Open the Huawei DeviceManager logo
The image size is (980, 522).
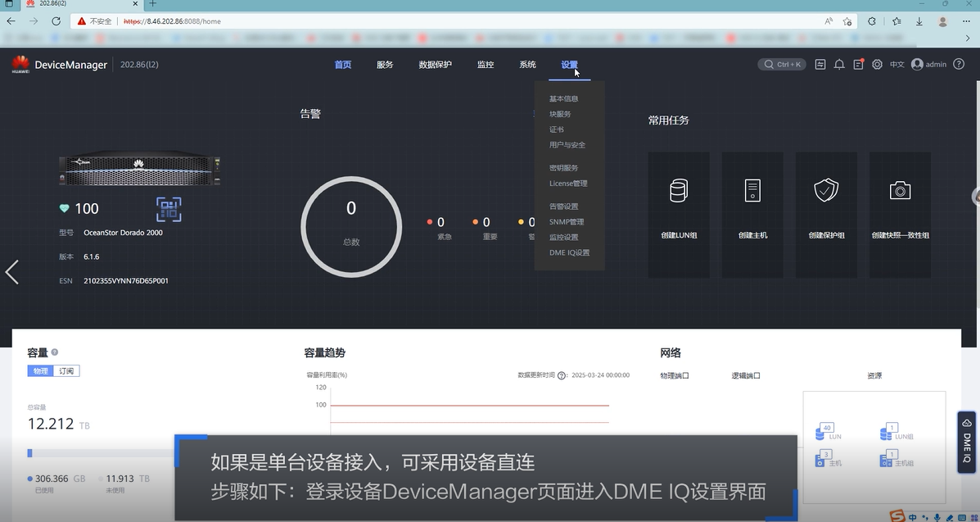(20, 65)
